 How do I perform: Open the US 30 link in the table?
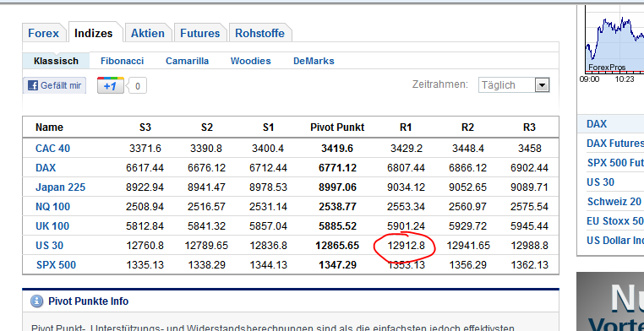point(49,245)
